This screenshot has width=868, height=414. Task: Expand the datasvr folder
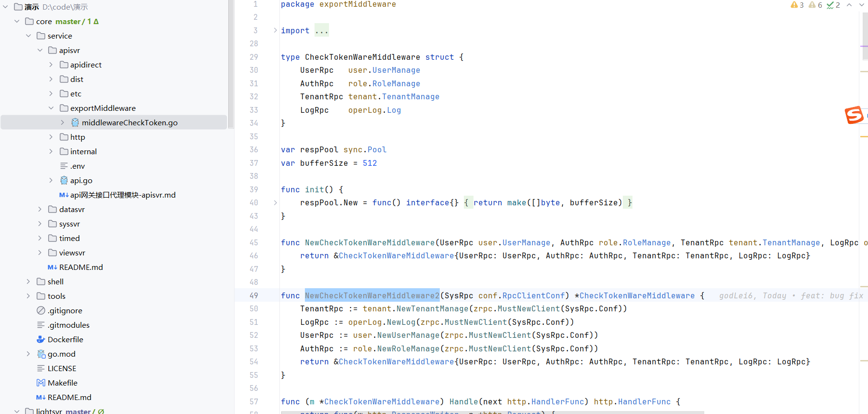tap(40, 209)
